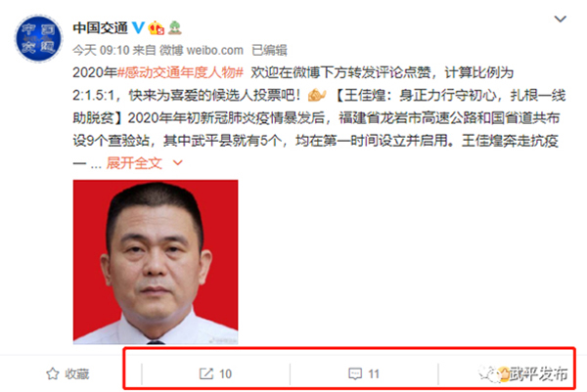Click the 收藏 text label
The width and height of the screenshot is (587, 392).
tap(77, 374)
